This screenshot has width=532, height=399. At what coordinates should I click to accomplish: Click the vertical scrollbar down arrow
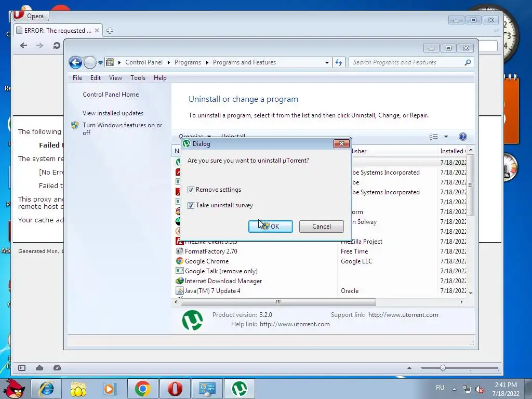coord(471,293)
